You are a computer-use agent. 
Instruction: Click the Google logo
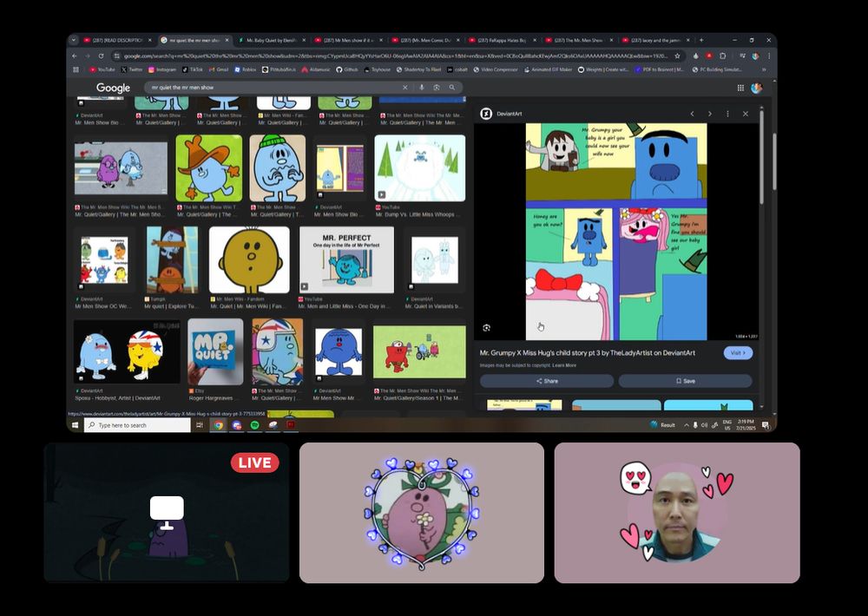coord(113,88)
